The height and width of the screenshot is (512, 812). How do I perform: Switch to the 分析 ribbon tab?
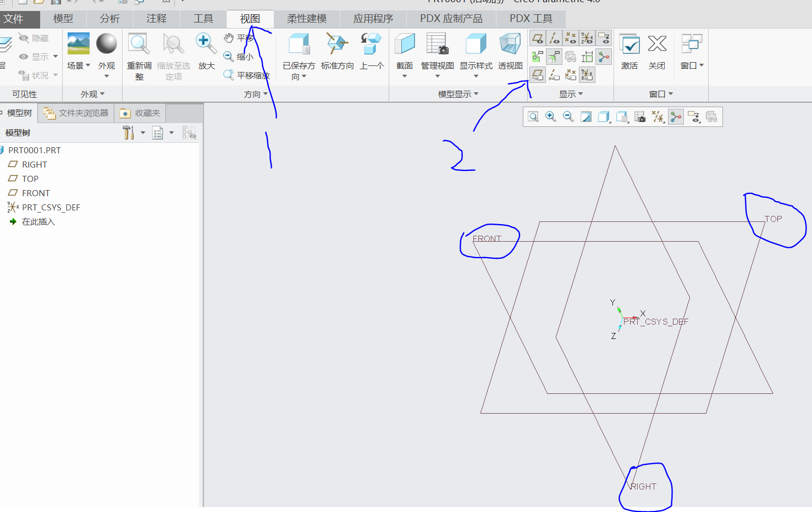click(109, 19)
